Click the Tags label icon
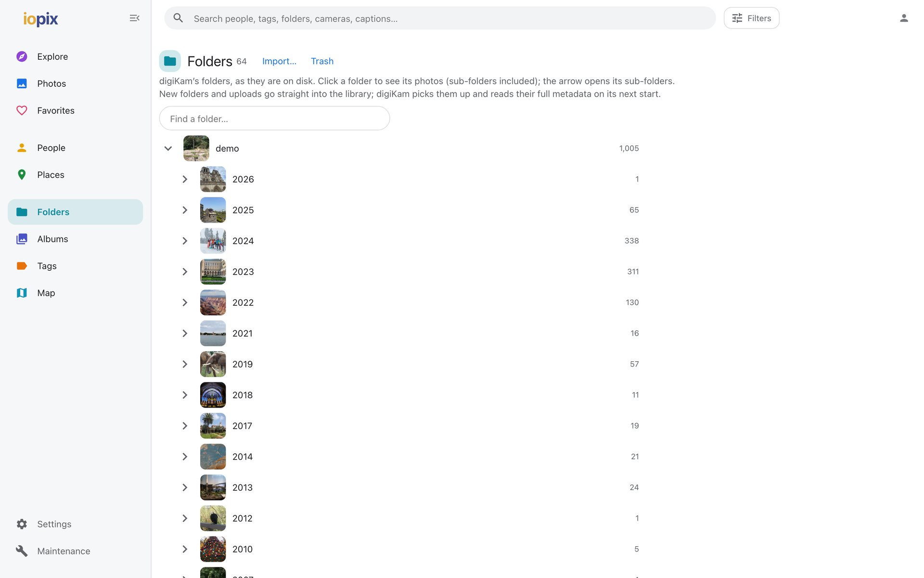Viewport: 924px width, 578px height. point(22,266)
